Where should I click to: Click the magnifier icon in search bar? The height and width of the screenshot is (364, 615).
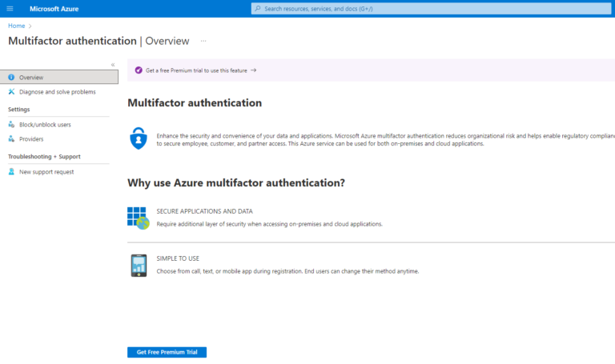coord(258,9)
